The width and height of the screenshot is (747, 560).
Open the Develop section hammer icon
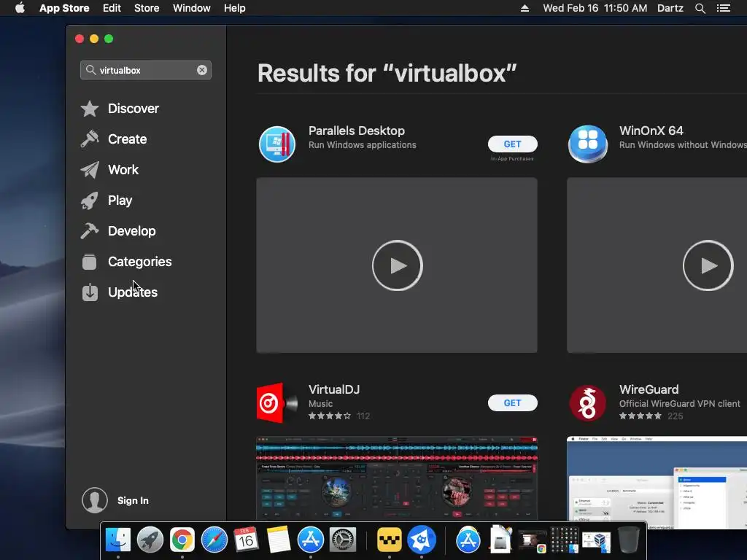[x=90, y=231]
